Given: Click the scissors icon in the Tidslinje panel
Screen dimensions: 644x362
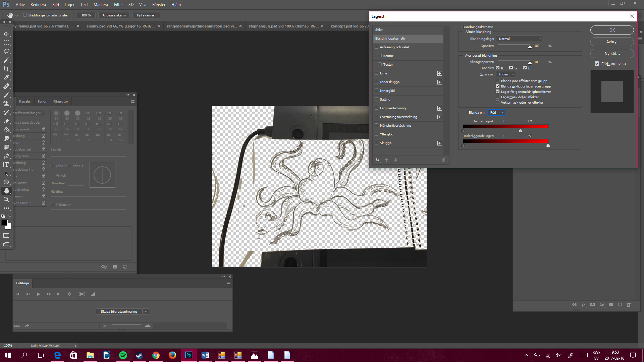Looking at the screenshot, I should click(82, 294).
